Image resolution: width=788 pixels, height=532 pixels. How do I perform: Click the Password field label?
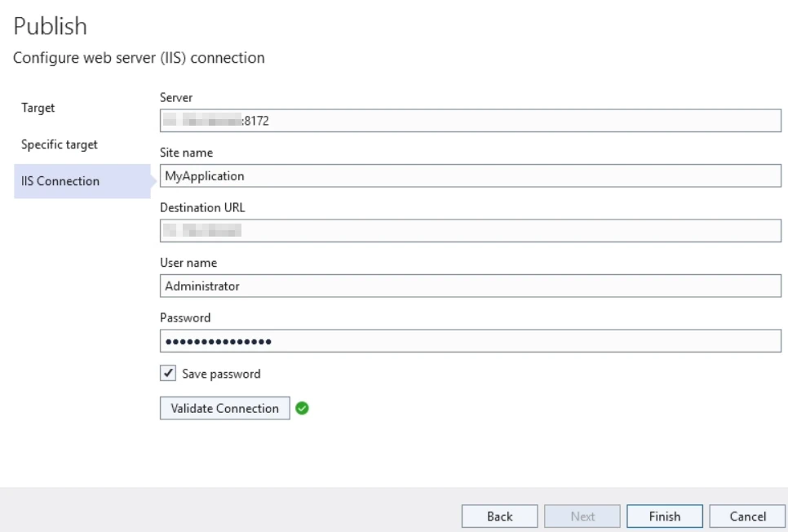coord(179,317)
